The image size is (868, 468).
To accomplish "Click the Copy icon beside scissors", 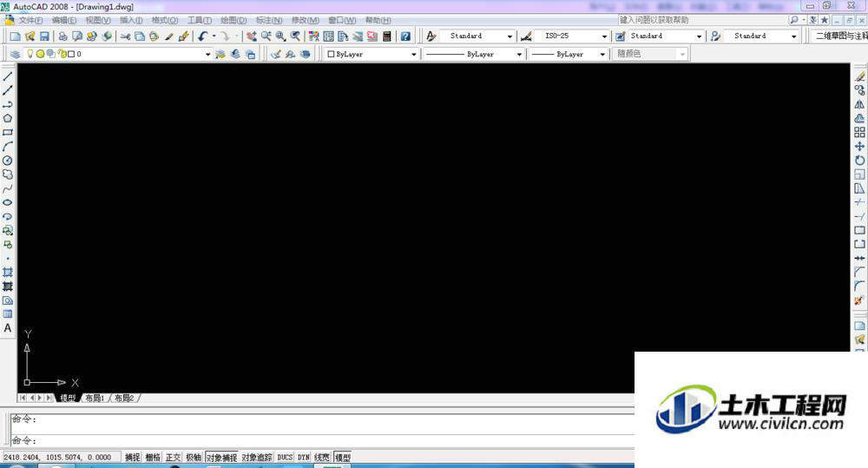I will tap(140, 36).
